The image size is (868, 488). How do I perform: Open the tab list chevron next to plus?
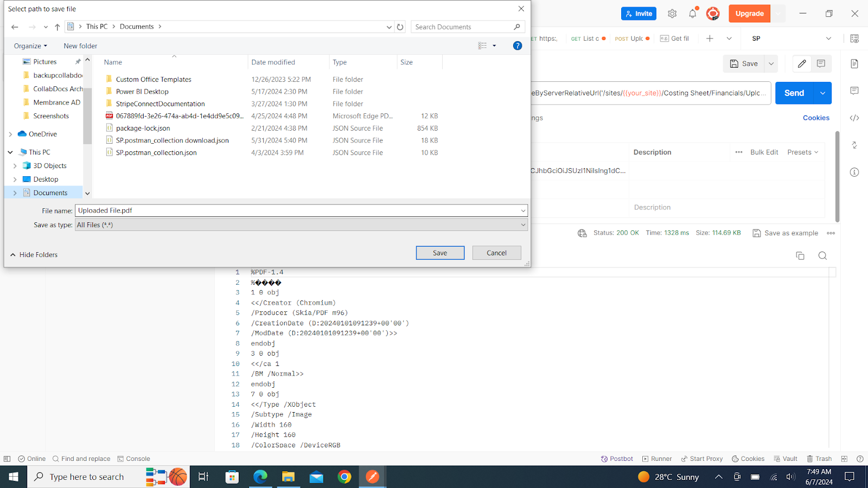[x=729, y=38]
